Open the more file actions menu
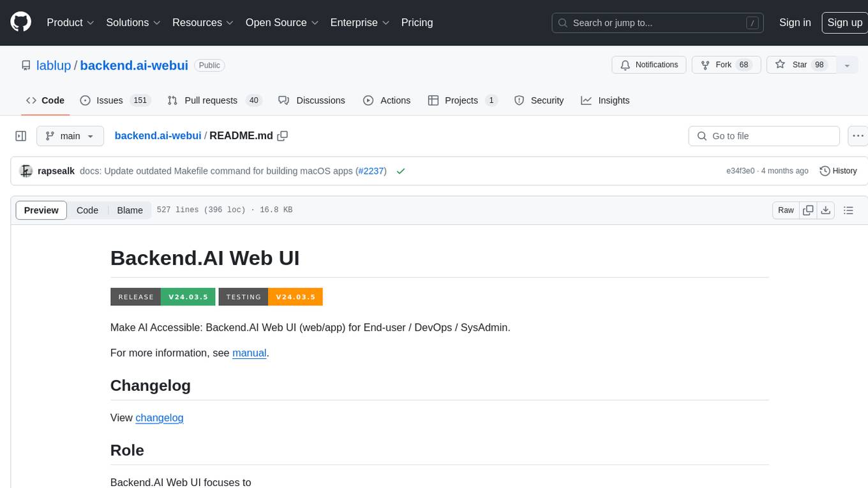Screen dimensions: 868x488 858,136
